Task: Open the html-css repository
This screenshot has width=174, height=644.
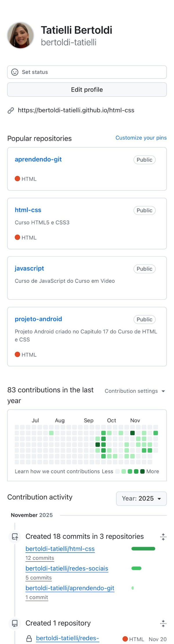Action: tap(28, 210)
